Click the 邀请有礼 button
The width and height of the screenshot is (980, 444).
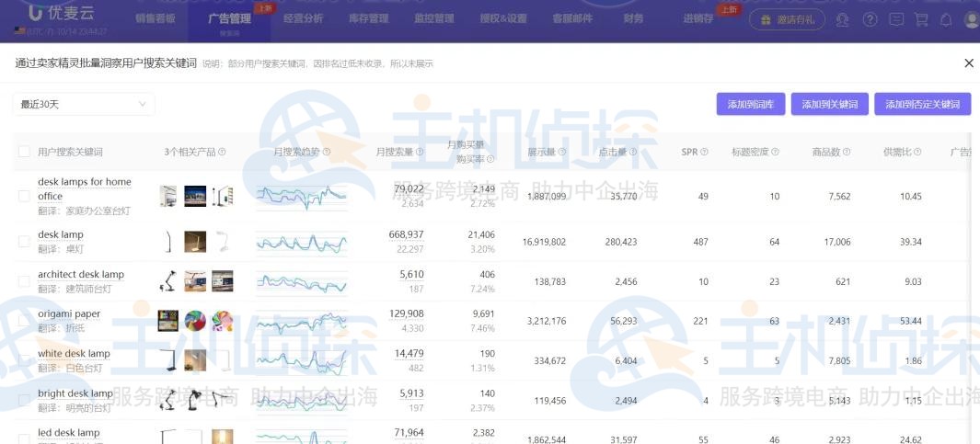788,20
